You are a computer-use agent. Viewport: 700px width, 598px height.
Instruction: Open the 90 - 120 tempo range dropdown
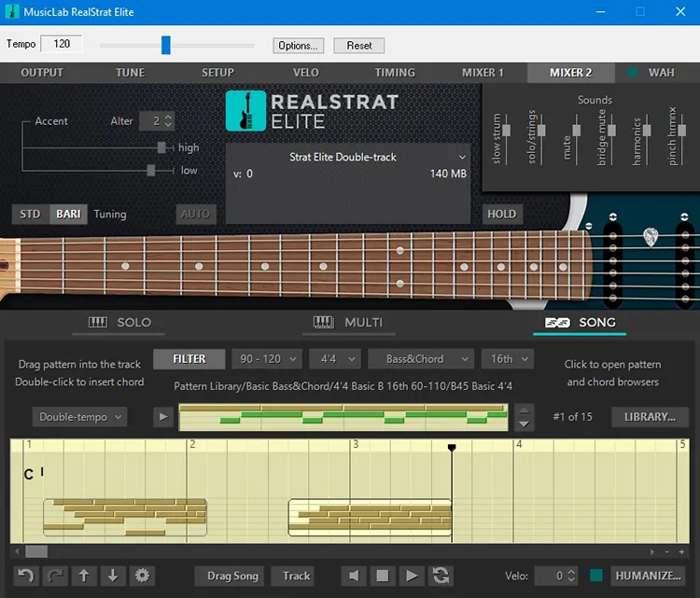(x=267, y=359)
